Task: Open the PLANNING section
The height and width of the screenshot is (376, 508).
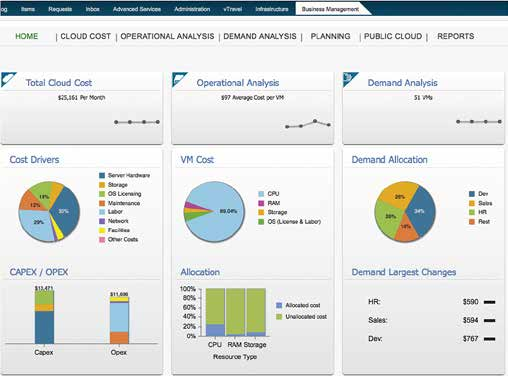Action: pyautogui.click(x=330, y=36)
